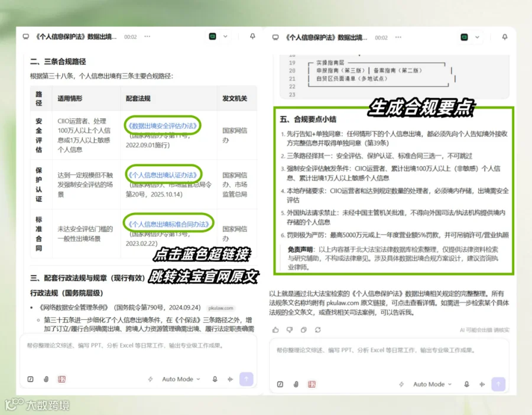
Task: Click red grid icon in right input bar
Action: tap(312, 384)
